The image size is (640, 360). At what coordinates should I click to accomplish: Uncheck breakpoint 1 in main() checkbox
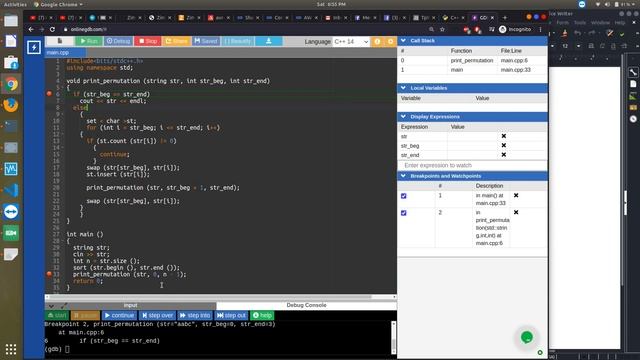click(x=404, y=196)
